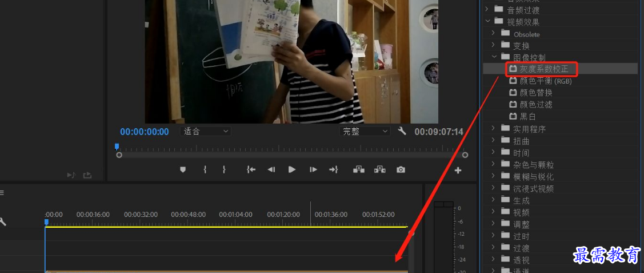The height and width of the screenshot is (273, 644).
Task: Expand the 过渡 folder
Action: (494, 248)
